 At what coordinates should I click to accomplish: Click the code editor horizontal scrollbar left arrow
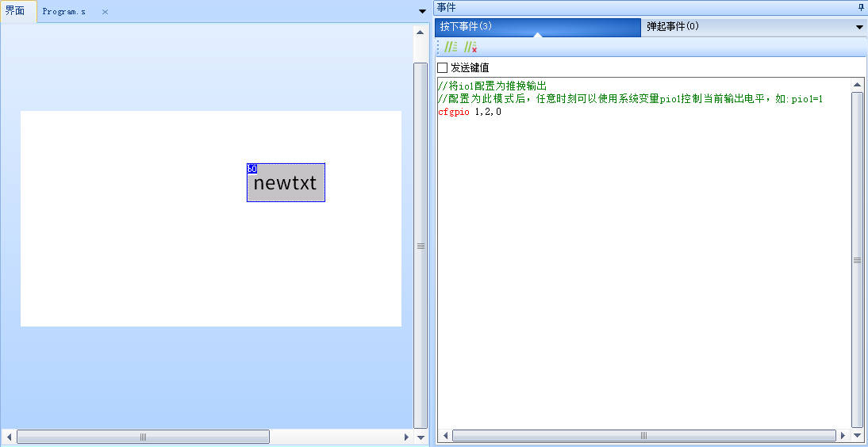[445, 435]
